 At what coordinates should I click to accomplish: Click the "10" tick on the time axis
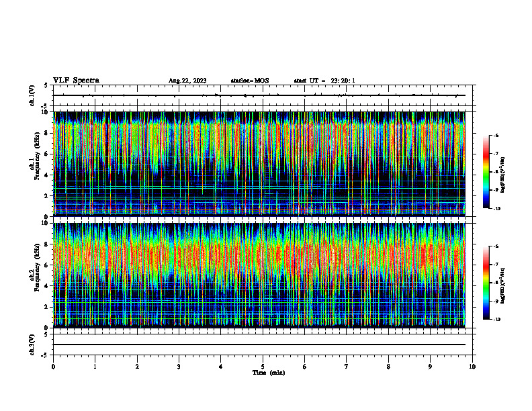pyautogui.click(x=472, y=367)
